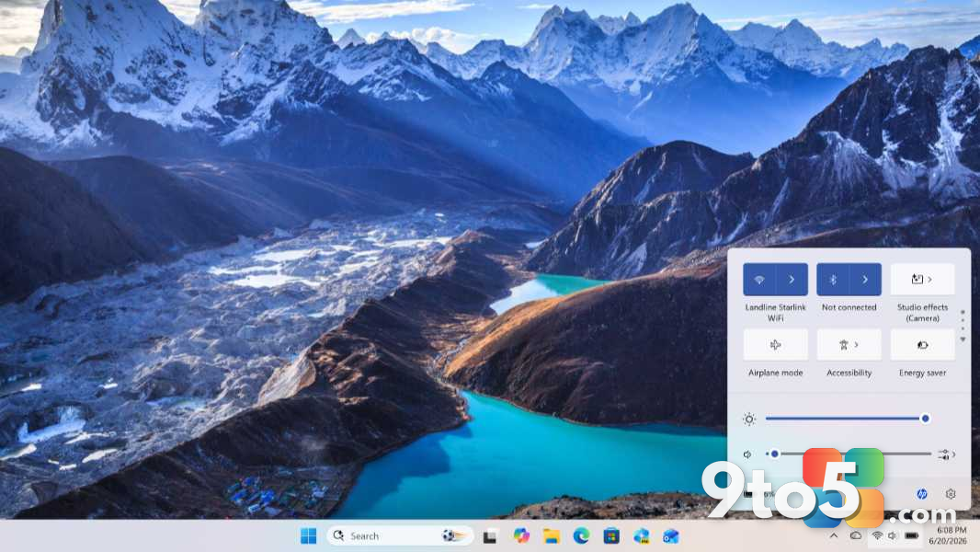Open File Explorer from the taskbar
Viewport: 980px width, 552px height.
(x=551, y=535)
